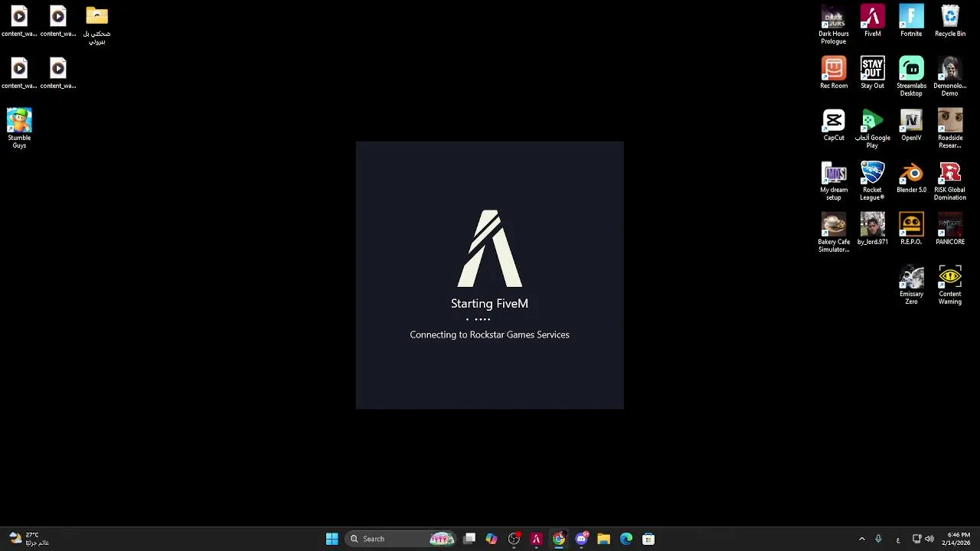Open the Recycle Bin
980x551 pixels.
pos(949,21)
